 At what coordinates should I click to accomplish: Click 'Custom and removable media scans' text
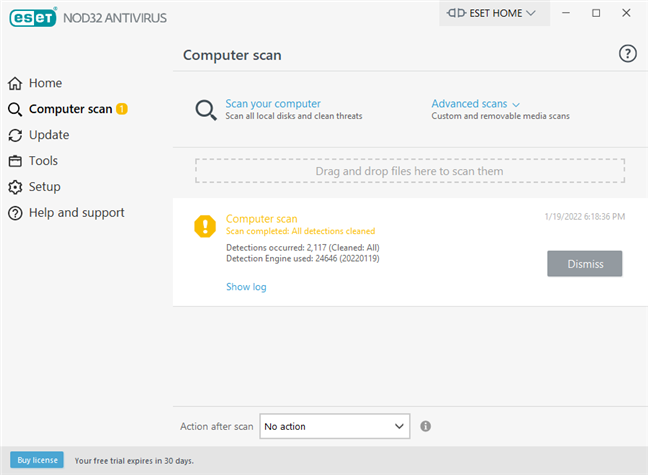(x=500, y=116)
